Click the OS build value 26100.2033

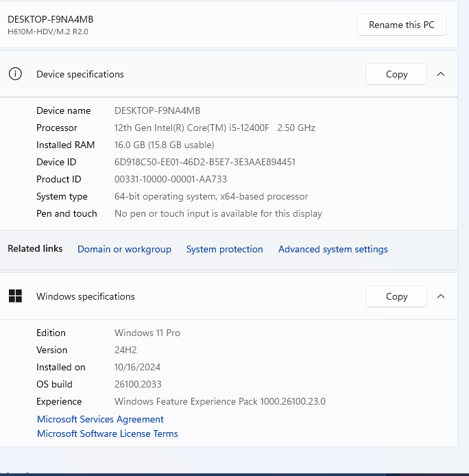point(138,384)
